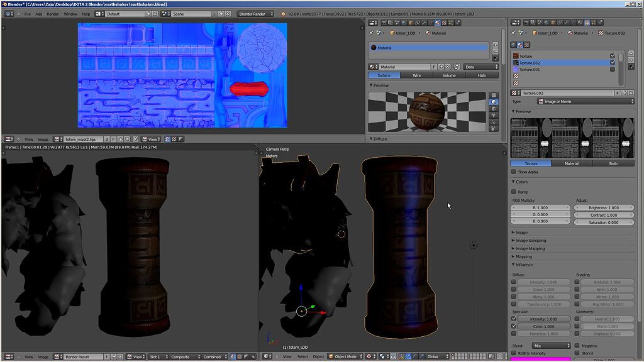Enable the Negative checkbox
Screen dimensions: 644x362
577,346
